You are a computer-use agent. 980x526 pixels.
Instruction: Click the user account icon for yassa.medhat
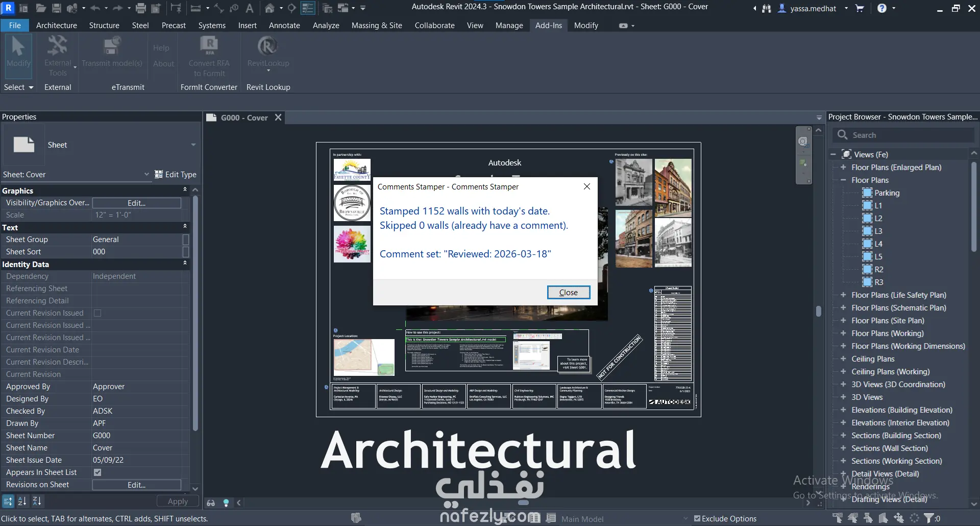point(782,8)
